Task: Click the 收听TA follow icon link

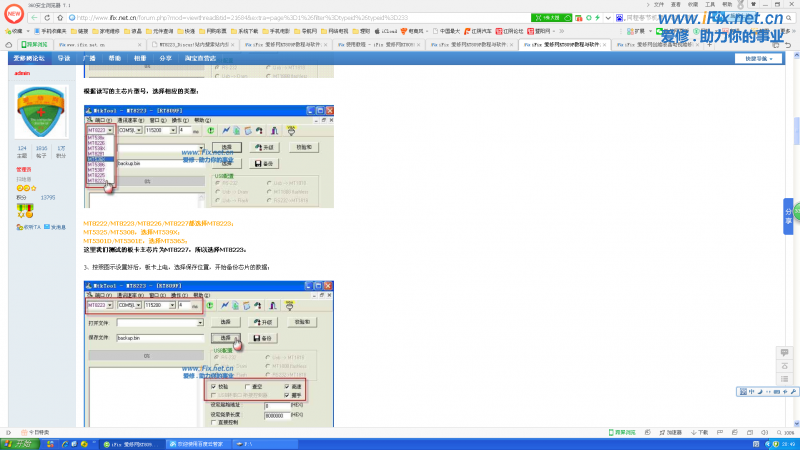Action: click(27, 227)
